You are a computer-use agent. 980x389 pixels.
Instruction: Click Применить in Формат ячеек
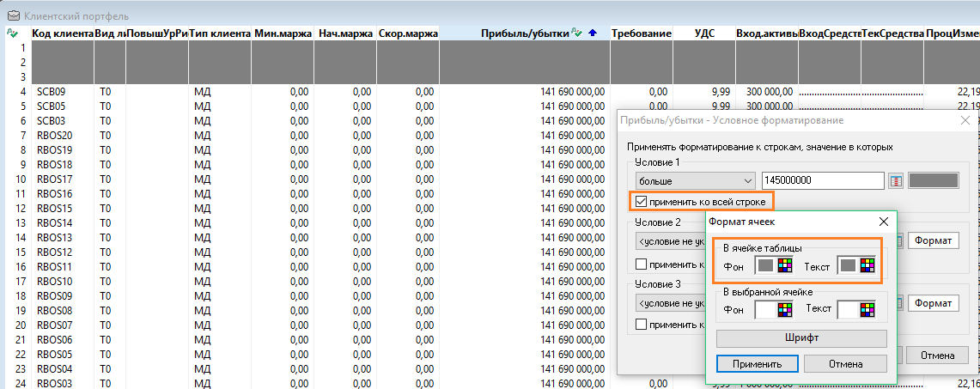tap(757, 363)
